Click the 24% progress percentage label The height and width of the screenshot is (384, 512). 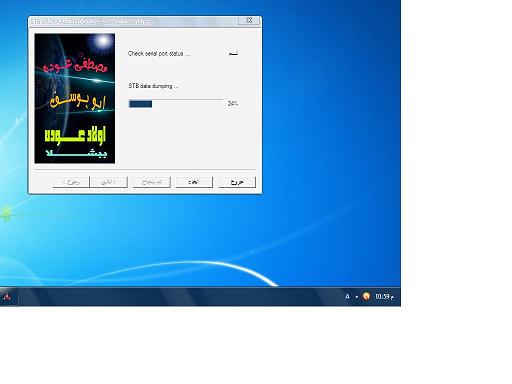click(233, 104)
